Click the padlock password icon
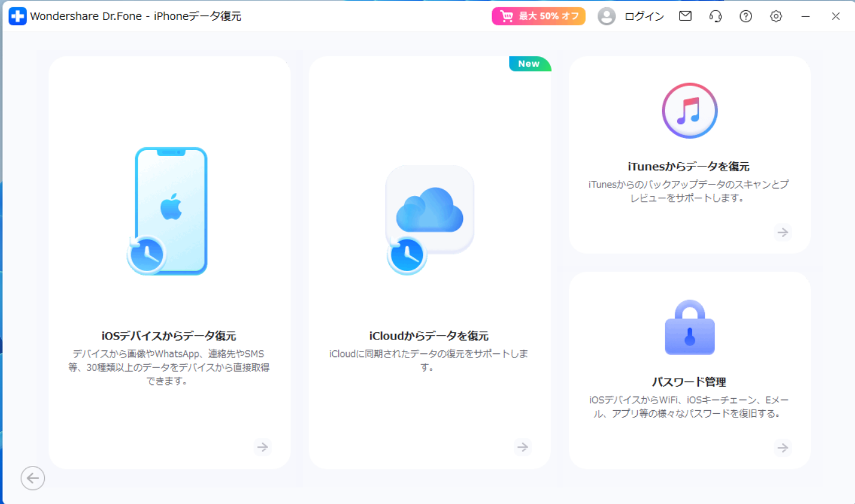855x504 pixels. click(x=690, y=327)
